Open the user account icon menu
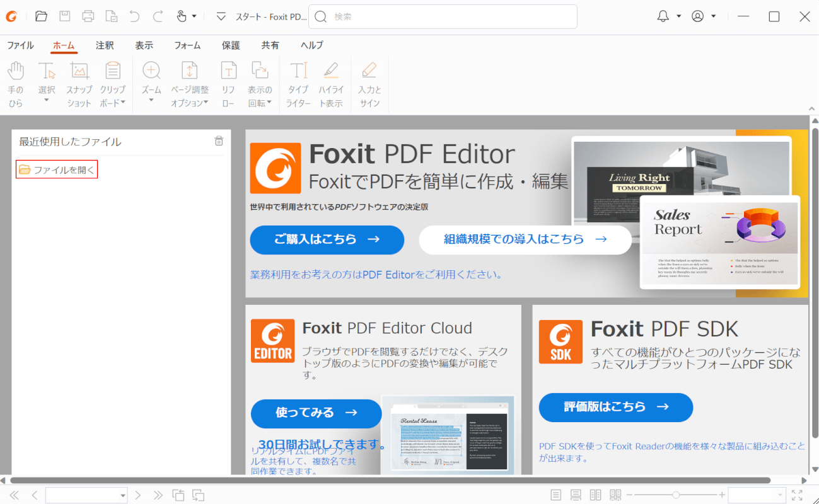 697,16
